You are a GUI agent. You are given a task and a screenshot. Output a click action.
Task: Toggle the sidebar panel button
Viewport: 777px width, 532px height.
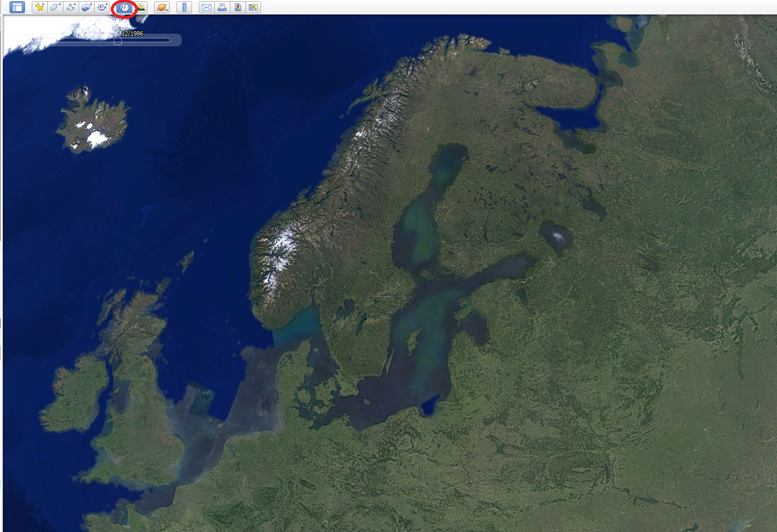tap(17, 7)
